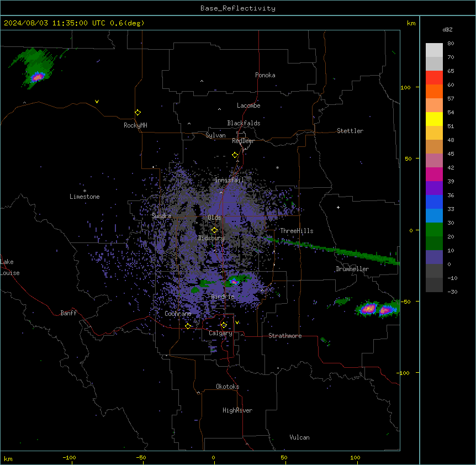Click the yellow diamond marker above RockyMH

click(x=137, y=113)
